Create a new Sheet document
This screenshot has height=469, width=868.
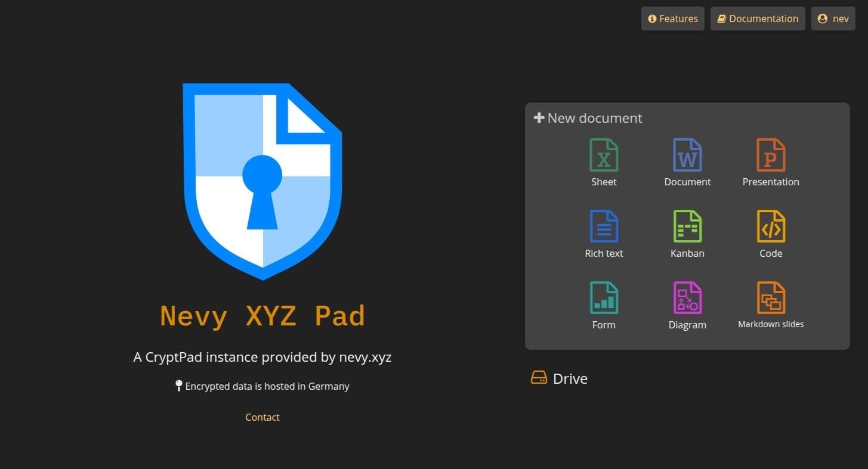pos(603,161)
